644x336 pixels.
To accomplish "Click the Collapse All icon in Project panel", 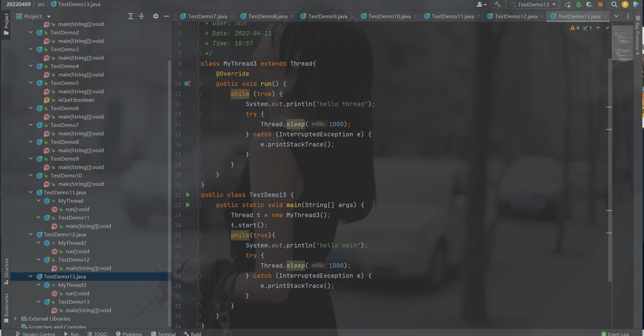I will coord(142,16).
